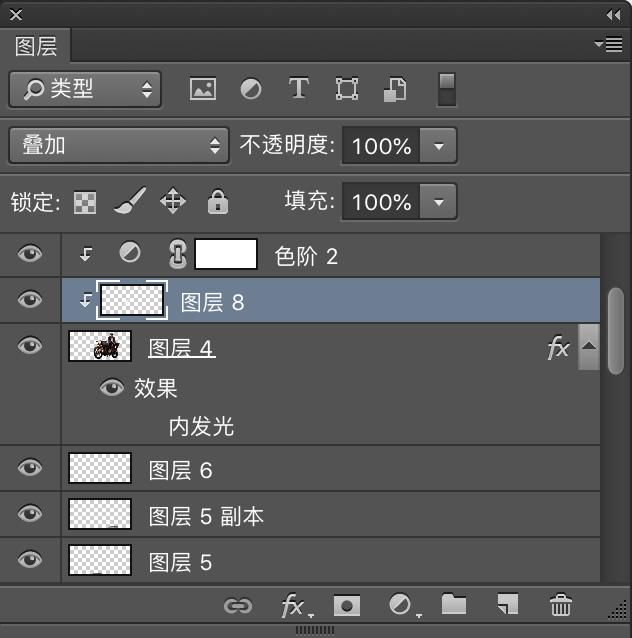632x638 pixels.
Task: Hide the 图层 8 layer
Action: click(30, 300)
